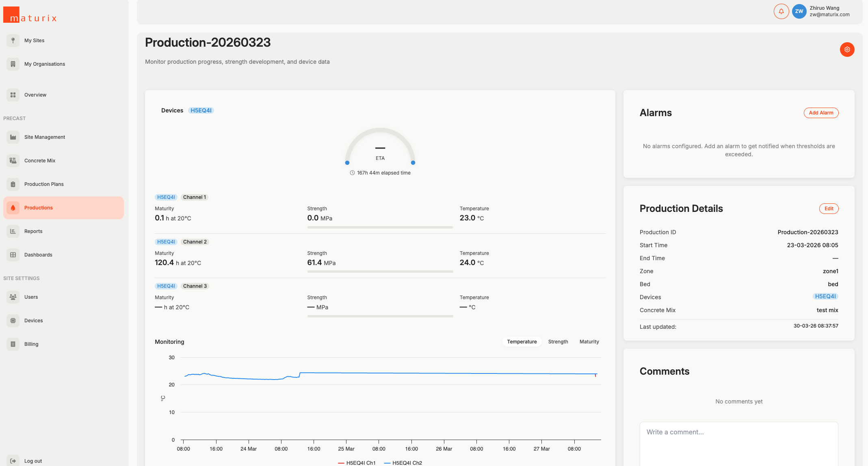Open My Sites pin icon

pyautogui.click(x=13, y=41)
